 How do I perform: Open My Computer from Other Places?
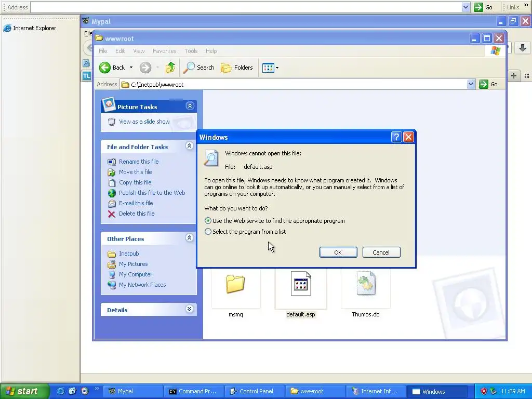click(136, 274)
